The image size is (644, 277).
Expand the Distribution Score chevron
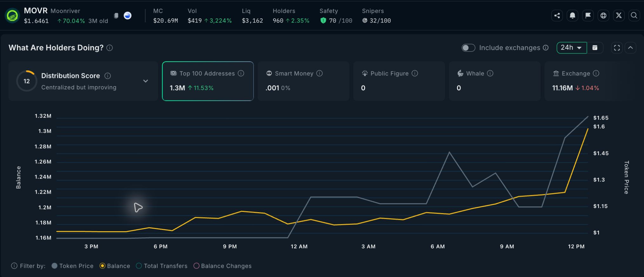click(145, 81)
